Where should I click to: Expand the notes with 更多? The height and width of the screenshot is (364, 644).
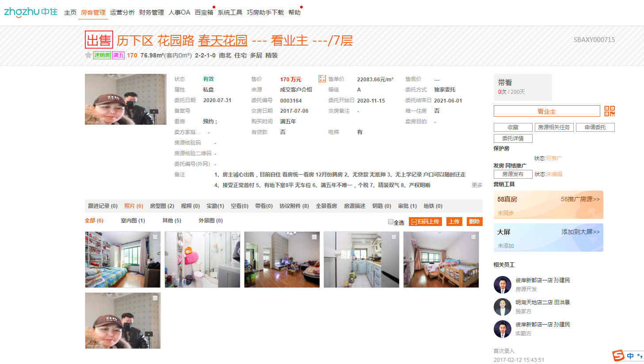pos(477,185)
